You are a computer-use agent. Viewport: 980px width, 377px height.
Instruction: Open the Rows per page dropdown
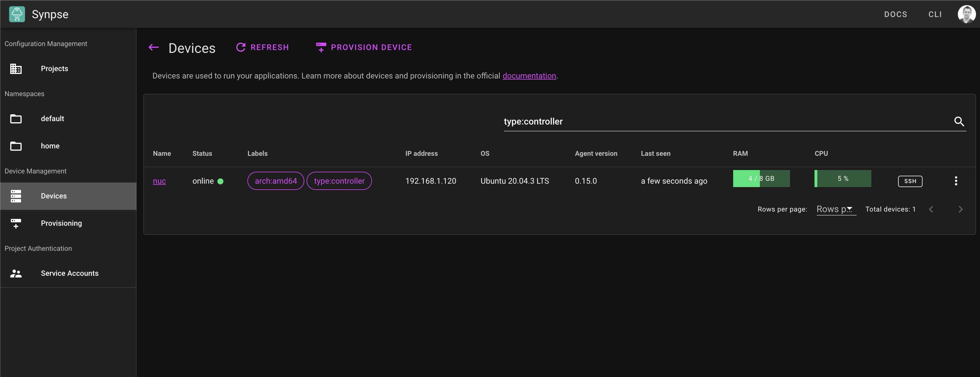pyautogui.click(x=836, y=209)
